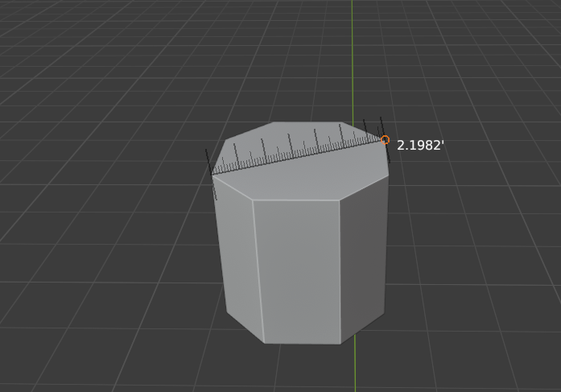Select the front face of the octagonal prism

pyautogui.click(x=298, y=272)
